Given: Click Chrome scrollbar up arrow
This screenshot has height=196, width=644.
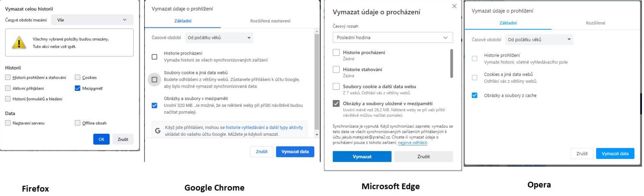Looking at the screenshot, I should pos(317,31).
